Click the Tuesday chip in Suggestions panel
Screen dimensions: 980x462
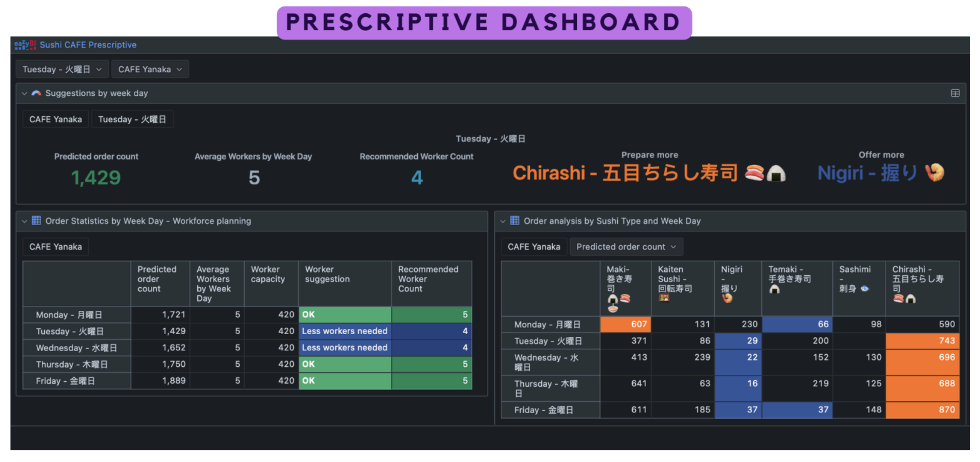[x=132, y=119]
